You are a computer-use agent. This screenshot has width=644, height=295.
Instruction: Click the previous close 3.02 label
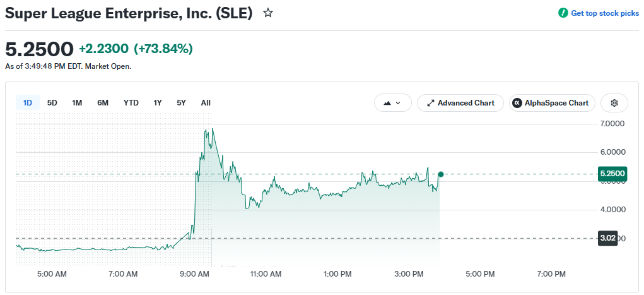click(x=608, y=238)
